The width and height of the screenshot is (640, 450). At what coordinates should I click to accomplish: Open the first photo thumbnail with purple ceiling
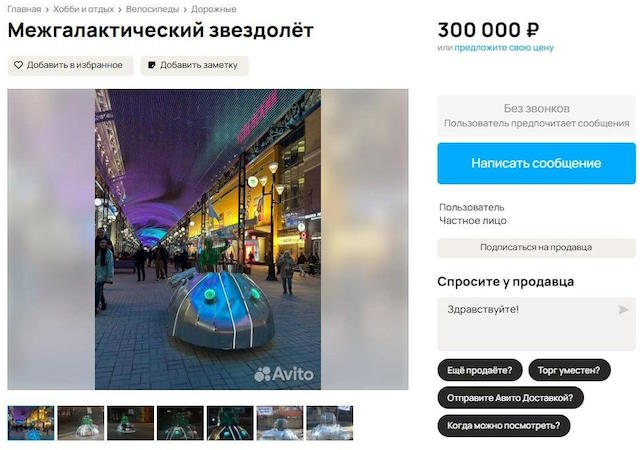click(31, 423)
